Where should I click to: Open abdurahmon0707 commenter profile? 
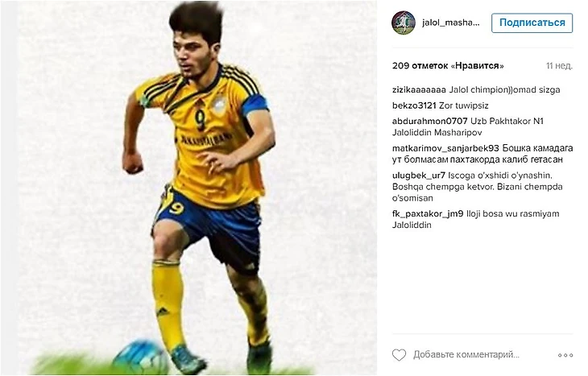click(430, 122)
